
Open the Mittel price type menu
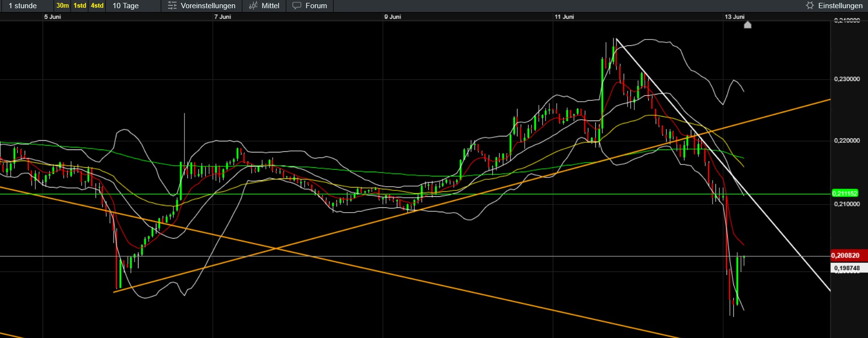click(x=270, y=6)
